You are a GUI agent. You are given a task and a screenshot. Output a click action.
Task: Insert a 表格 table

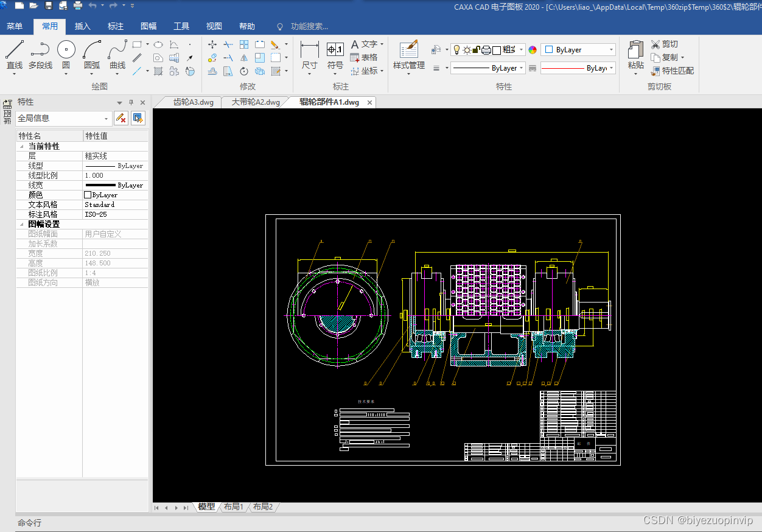click(x=364, y=57)
